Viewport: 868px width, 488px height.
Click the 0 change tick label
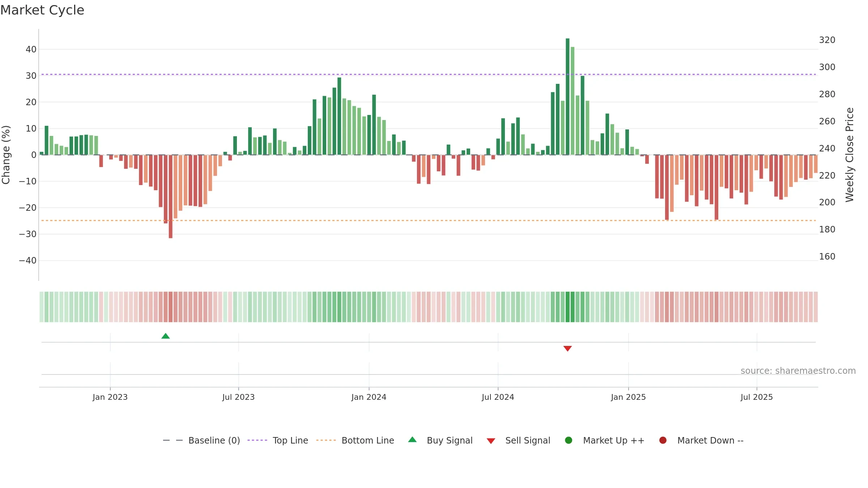[34, 155]
